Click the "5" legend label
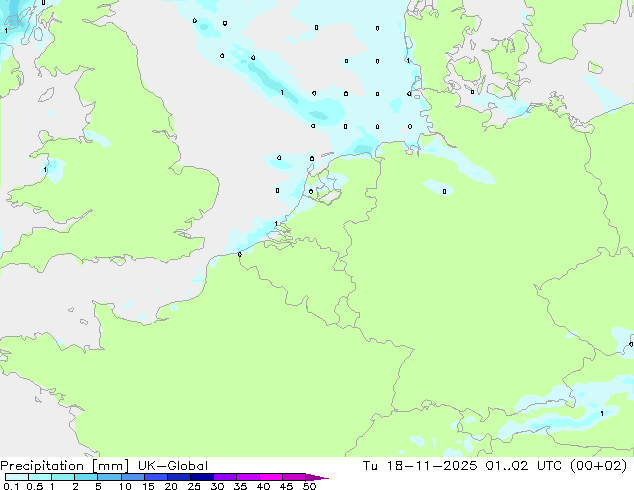 [98, 486]
